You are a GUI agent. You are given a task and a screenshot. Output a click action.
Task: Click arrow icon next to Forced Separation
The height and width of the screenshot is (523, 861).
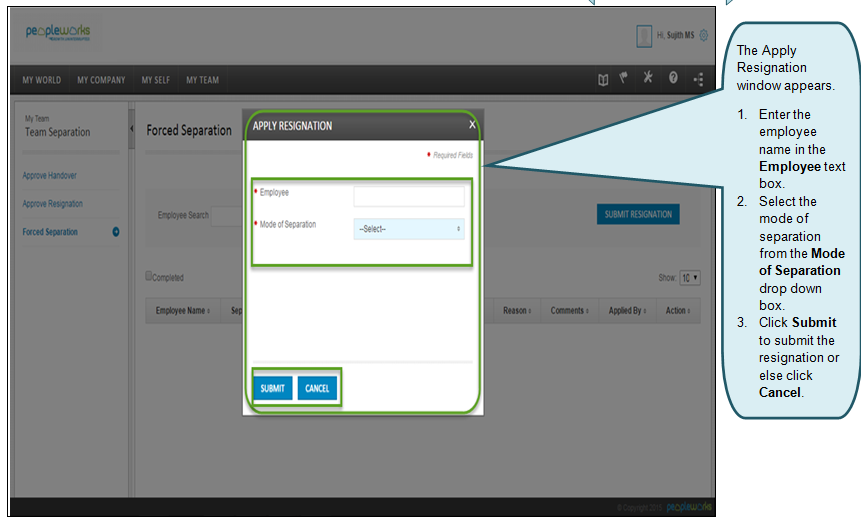tap(116, 232)
